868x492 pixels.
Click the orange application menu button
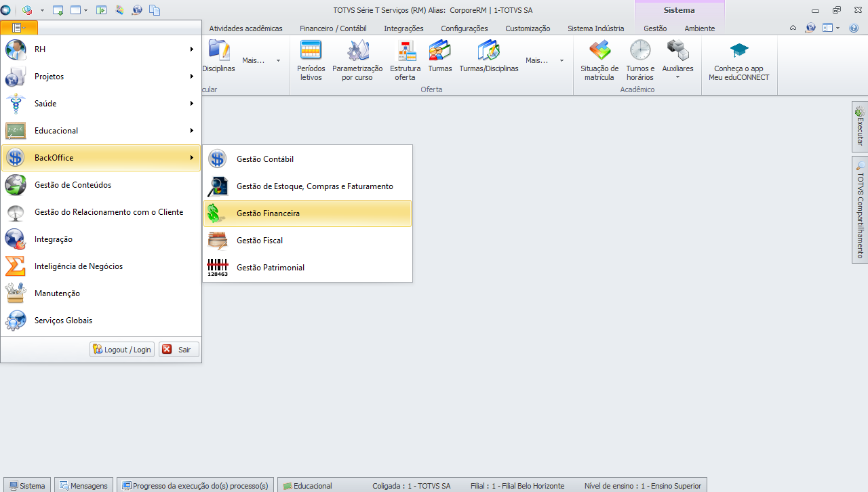pos(19,28)
